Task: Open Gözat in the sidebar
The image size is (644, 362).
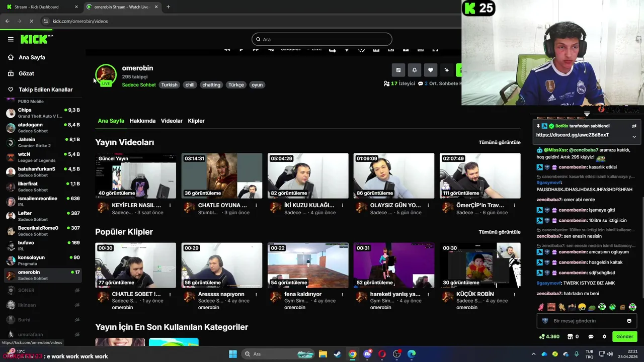Action: pyautogui.click(x=26, y=73)
